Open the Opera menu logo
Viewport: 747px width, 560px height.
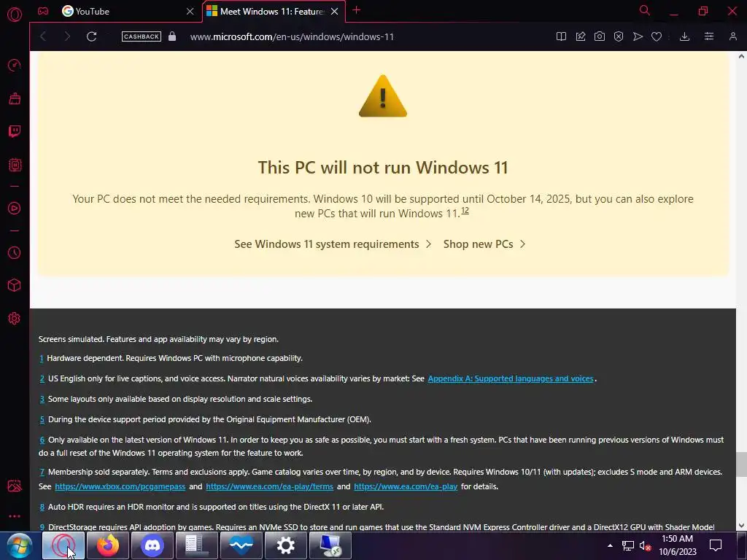[15, 15]
